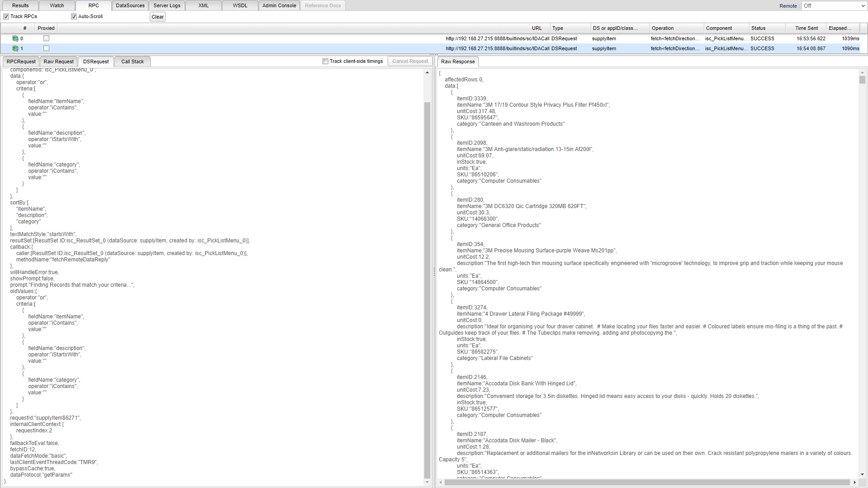Sort the list by Time Sent column

pos(806,28)
